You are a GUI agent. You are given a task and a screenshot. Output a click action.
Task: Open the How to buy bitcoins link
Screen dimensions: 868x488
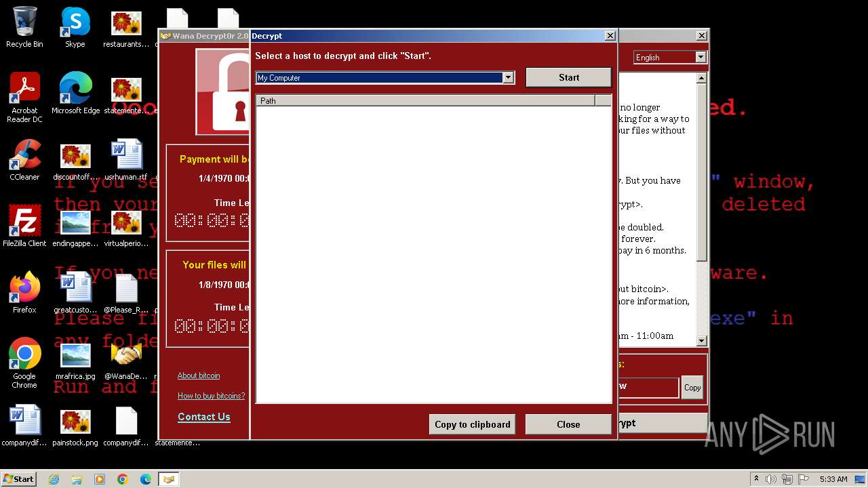tap(212, 396)
